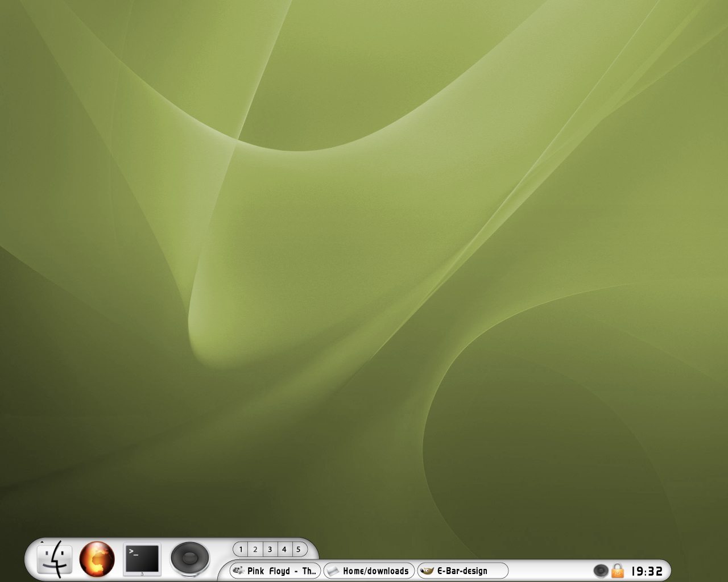Click the file manager icon beside Home/downloads
Image resolution: width=728 pixels, height=582 pixels.
tap(333, 571)
